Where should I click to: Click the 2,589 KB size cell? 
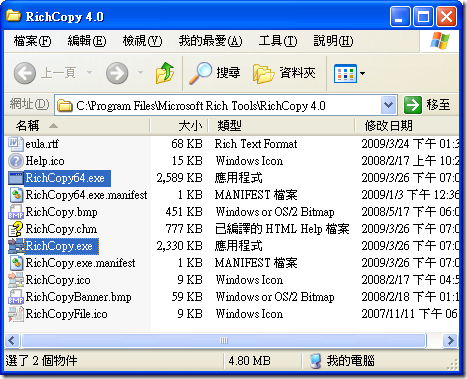point(180,178)
